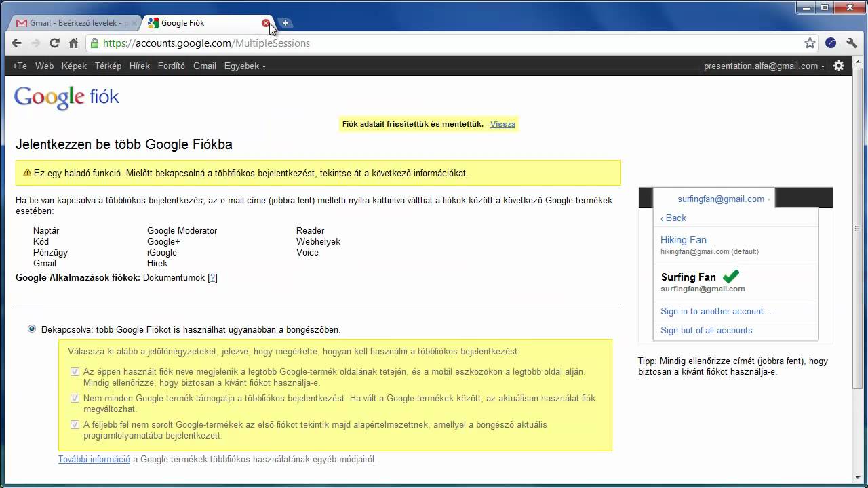Go back using the browser back arrow
This screenshot has height=488, width=868.
point(17,43)
